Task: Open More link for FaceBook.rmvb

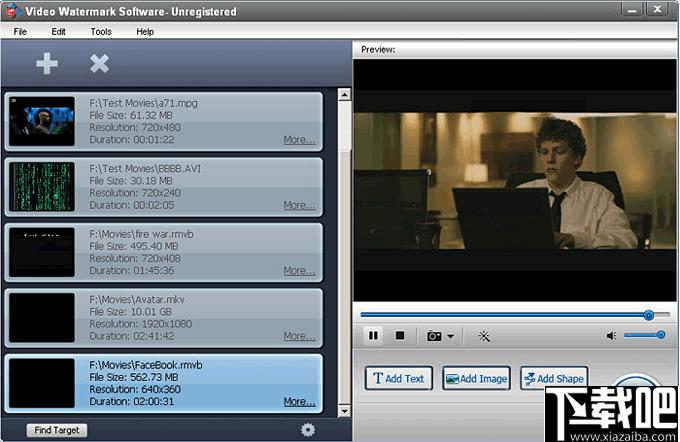Action: pos(299,402)
